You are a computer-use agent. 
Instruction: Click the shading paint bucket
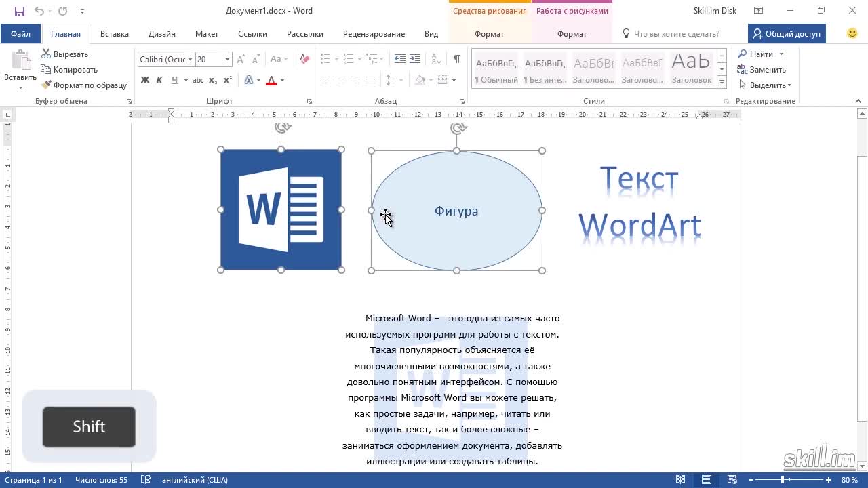click(420, 80)
